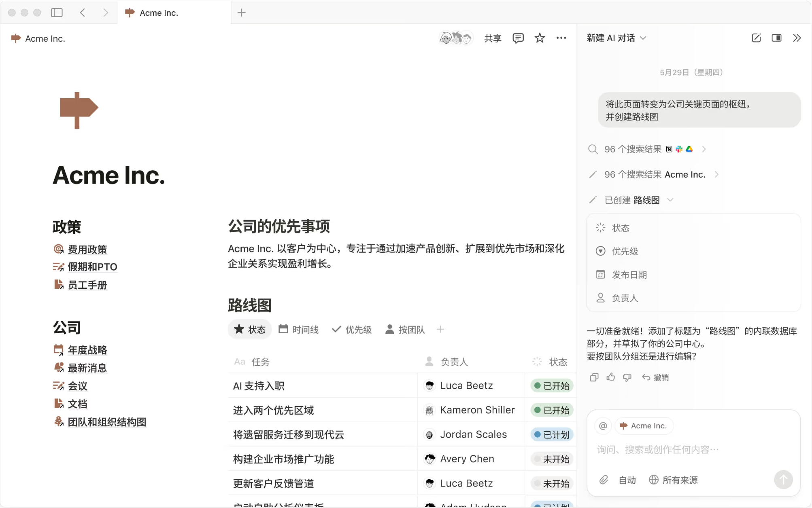Thumbs down the AI response
The width and height of the screenshot is (812, 508).
[627, 377]
